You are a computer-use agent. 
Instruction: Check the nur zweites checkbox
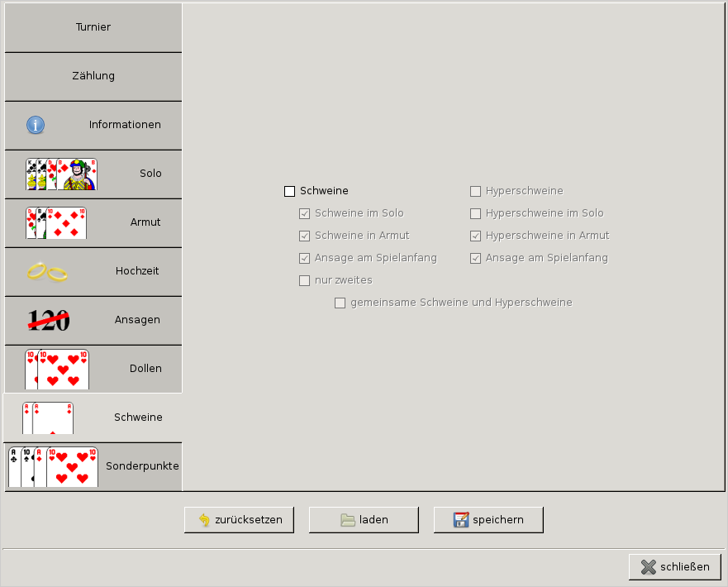click(x=305, y=280)
